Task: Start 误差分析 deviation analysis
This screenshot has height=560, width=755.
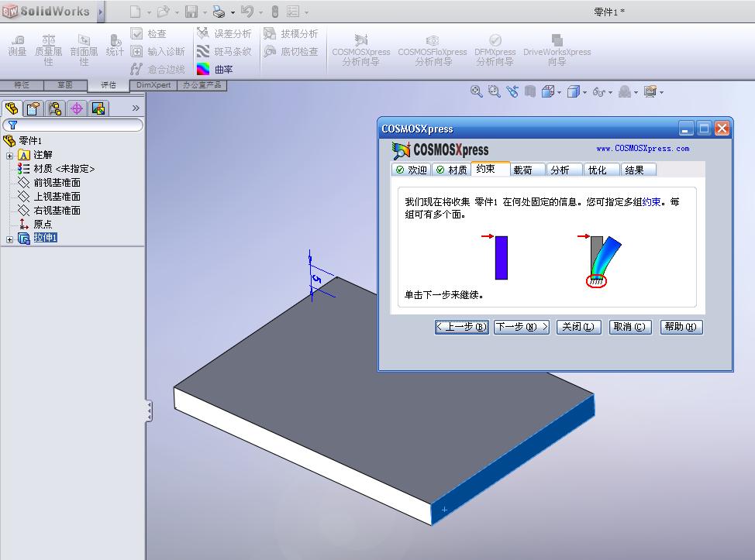Action: 224,33
